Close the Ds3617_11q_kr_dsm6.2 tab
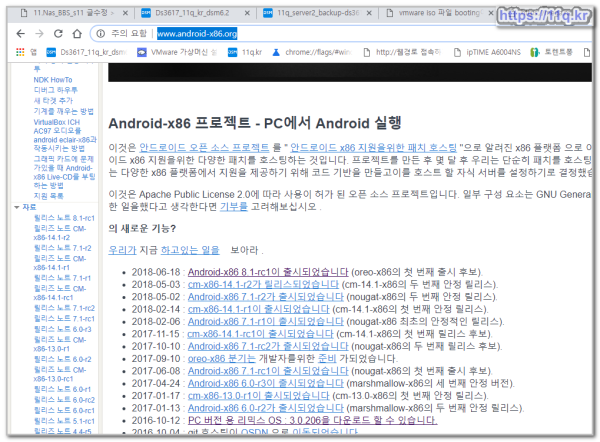The height and width of the screenshot is (442, 600). (x=247, y=13)
